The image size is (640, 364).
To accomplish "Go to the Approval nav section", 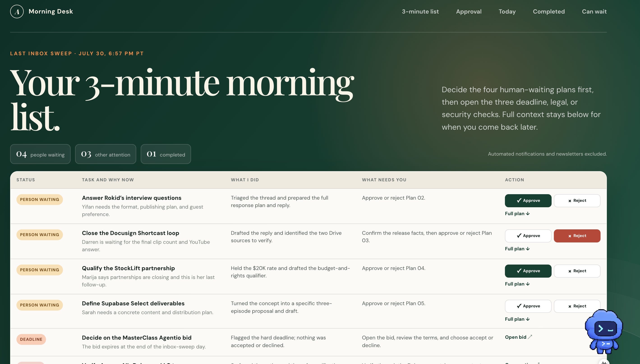I will (469, 12).
